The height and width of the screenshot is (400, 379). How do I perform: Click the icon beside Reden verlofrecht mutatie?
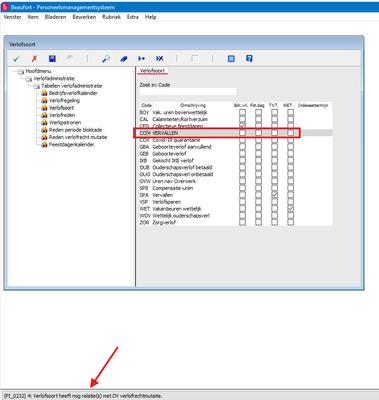point(44,137)
